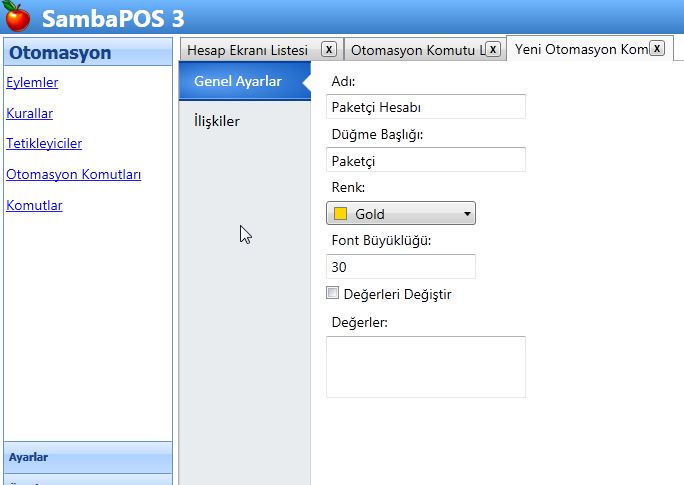Click the SambaPOS apple logo icon
The height and width of the screenshot is (485, 684).
click(x=17, y=16)
